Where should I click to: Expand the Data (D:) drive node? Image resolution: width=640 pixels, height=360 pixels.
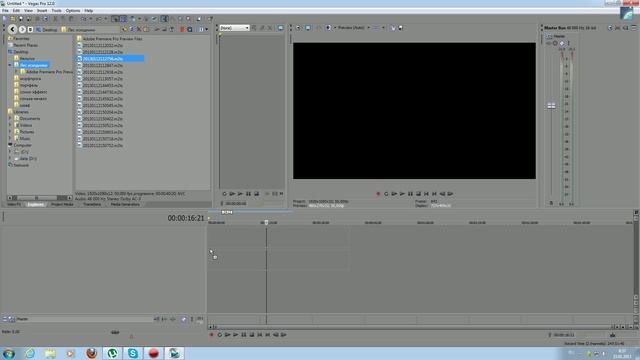pyautogui.click(x=10, y=158)
